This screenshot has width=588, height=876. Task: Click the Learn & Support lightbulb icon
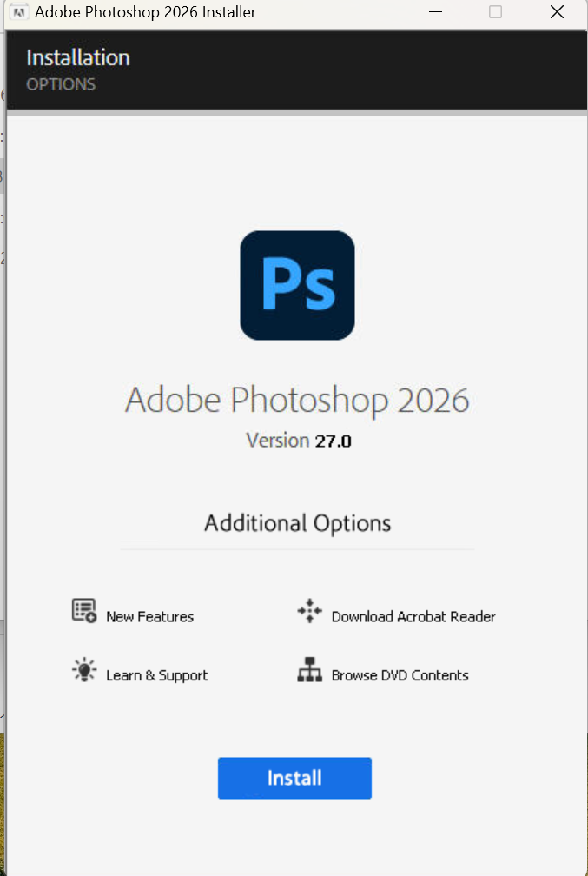click(84, 671)
